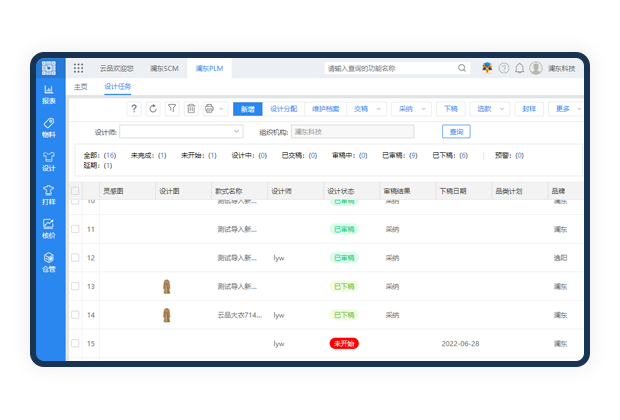Switch to the 澜东SCM tab
The image size is (620, 420).
pyautogui.click(x=164, y=68)
